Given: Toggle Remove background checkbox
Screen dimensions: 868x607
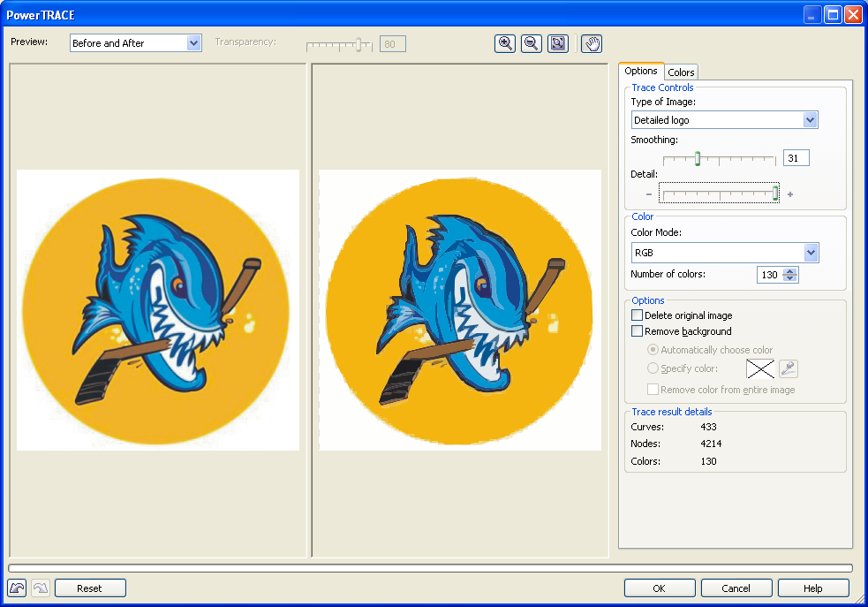Looking at the screenshot, I should coord(638,331).
